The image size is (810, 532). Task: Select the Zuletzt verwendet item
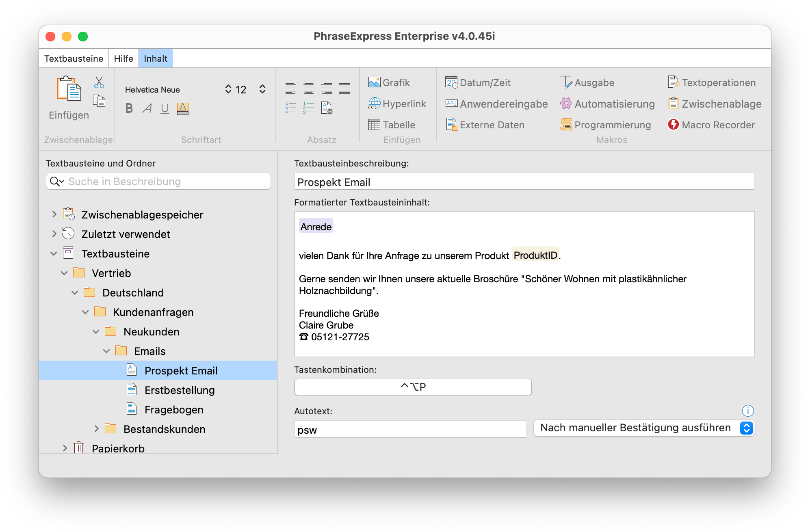126,234
